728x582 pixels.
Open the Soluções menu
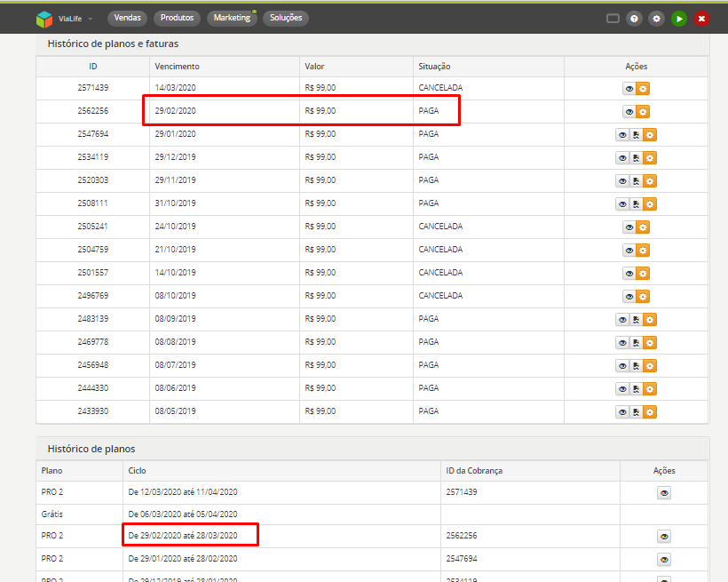tap(286, 18)
